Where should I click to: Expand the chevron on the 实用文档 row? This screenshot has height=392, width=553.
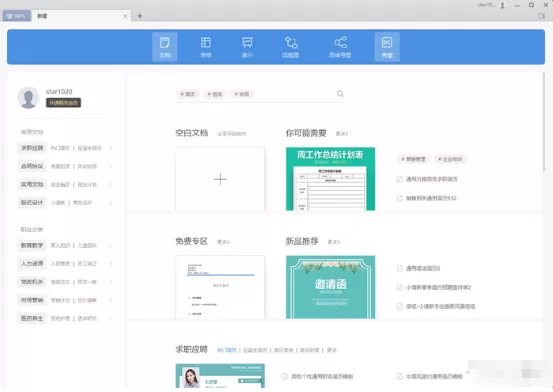[x=111, y=185]
